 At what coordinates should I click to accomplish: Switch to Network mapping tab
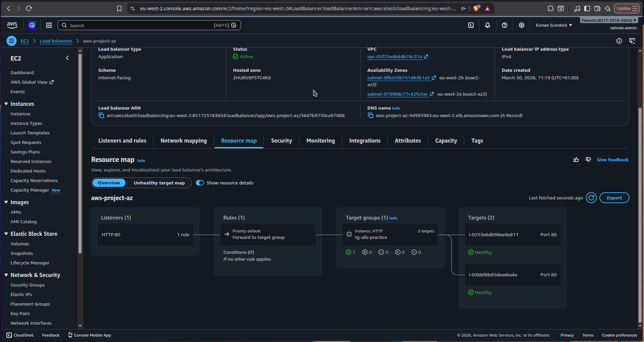pyautogui.click(x=184, y=141)
